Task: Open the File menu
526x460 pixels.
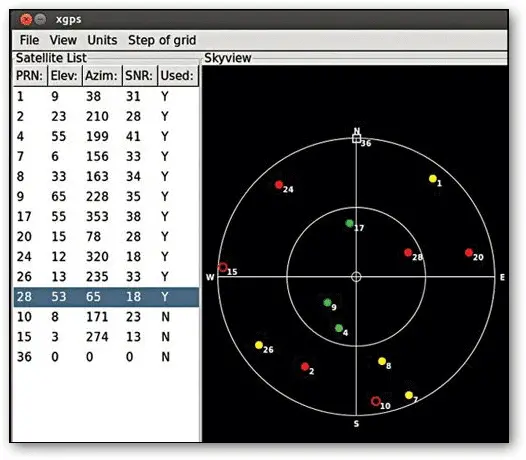Action: pos(29,40)
